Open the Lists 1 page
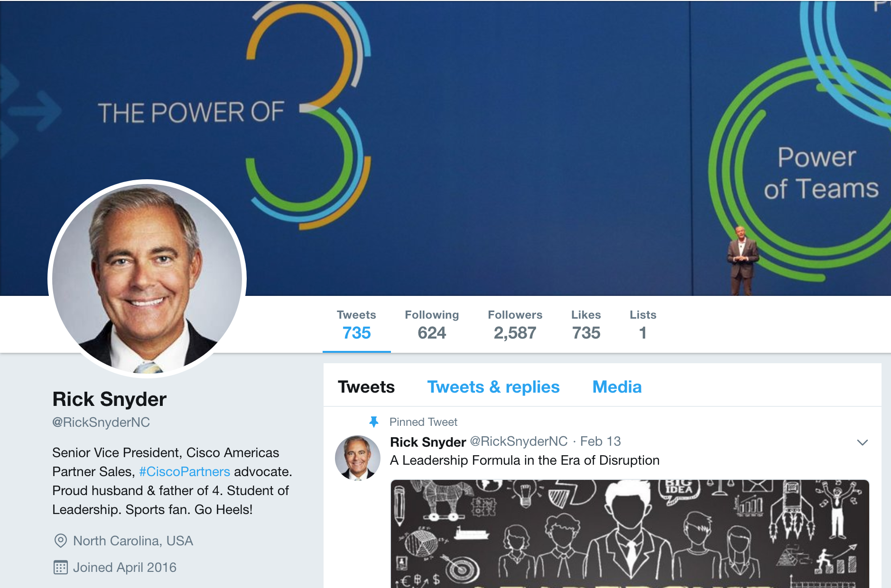Viewport: 891px width, 588px height. [643, 325]
